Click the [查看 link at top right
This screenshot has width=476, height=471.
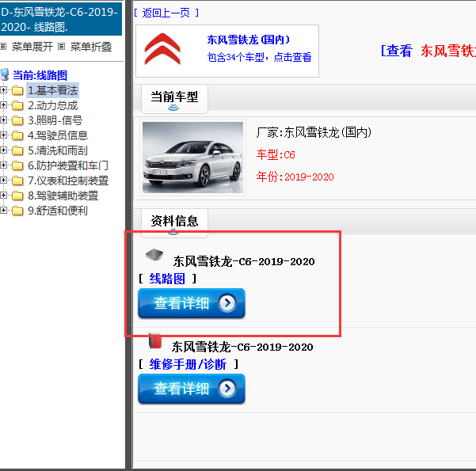(397, 51)
